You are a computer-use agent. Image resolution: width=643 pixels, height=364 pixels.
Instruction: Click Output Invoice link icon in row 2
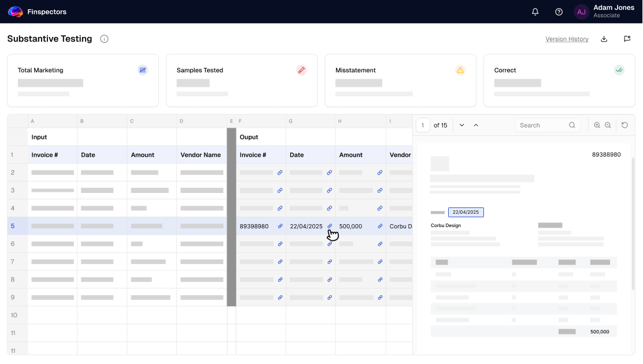(280, 173)
